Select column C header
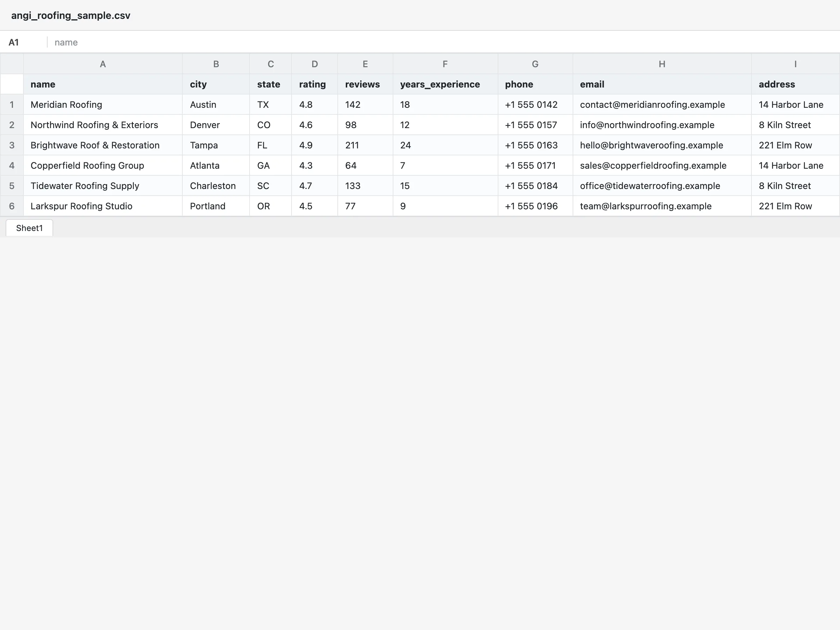Image resolution: width=840 pixels, height=630 pixels. 271,64
